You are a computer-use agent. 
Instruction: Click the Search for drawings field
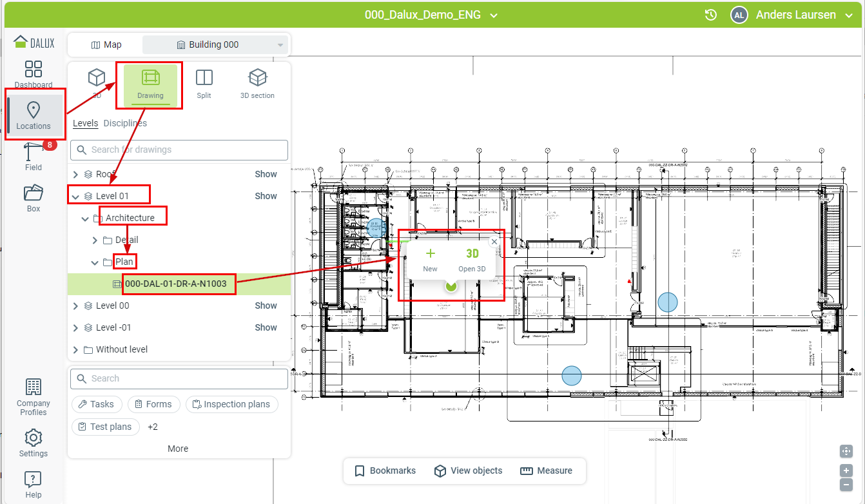pos(179,150)
